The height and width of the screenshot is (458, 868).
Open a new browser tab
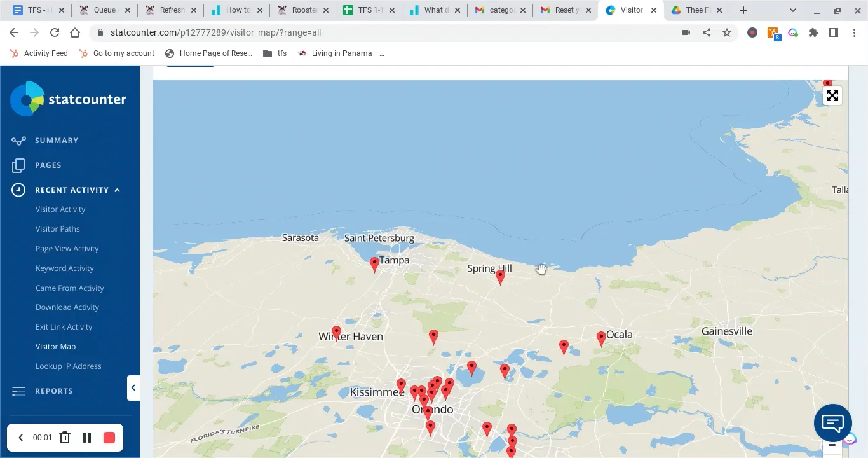[743, 10]
